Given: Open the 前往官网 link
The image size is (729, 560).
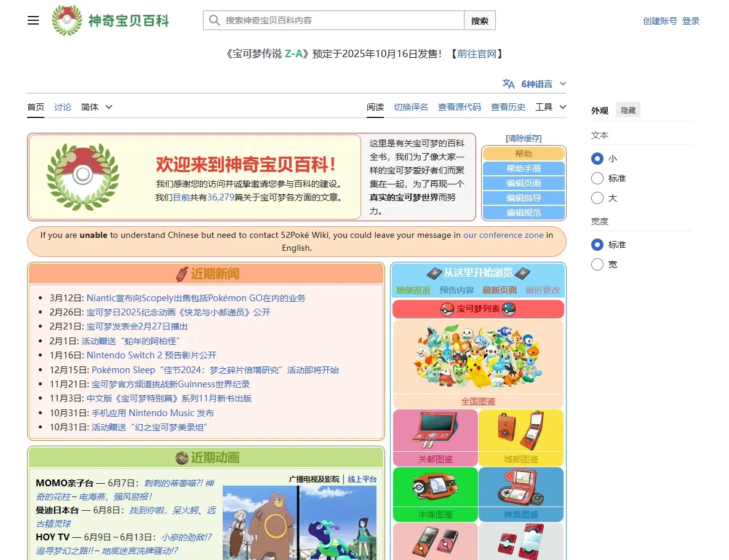Looking at the screenshot, I should point(477,54).
